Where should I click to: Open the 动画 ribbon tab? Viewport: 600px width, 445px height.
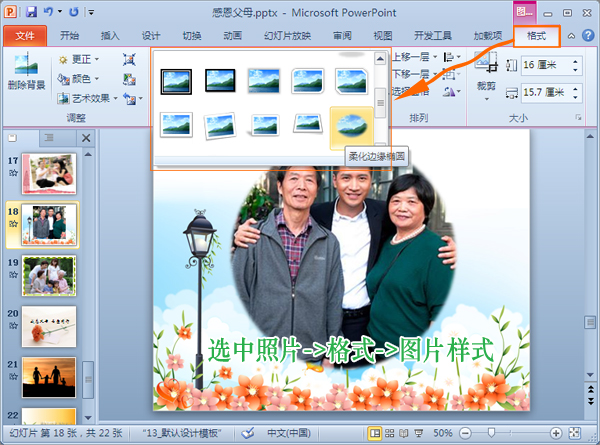coord(233,36)
